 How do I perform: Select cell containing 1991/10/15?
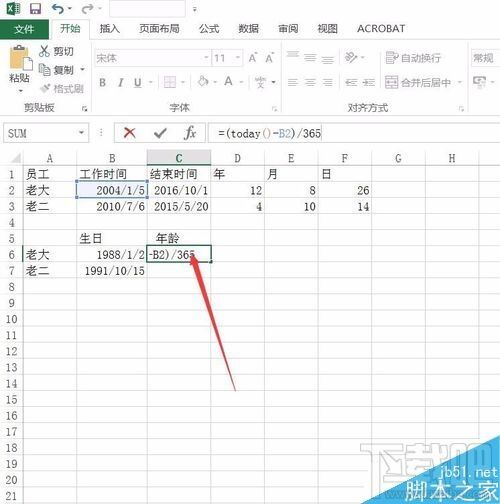tap(112, 270)
